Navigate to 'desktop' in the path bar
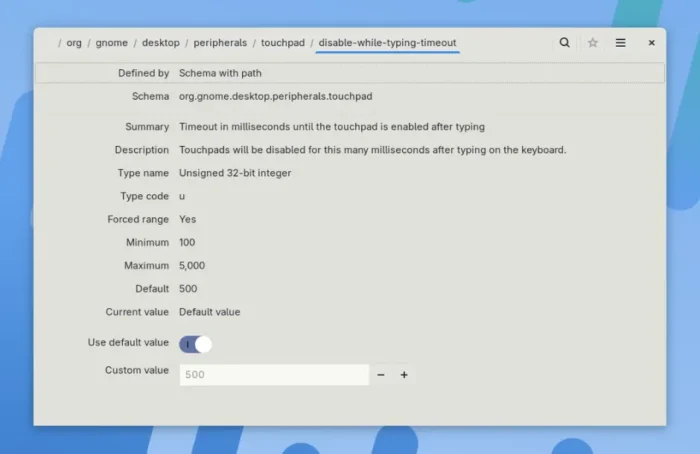 (x=161, y=43)
